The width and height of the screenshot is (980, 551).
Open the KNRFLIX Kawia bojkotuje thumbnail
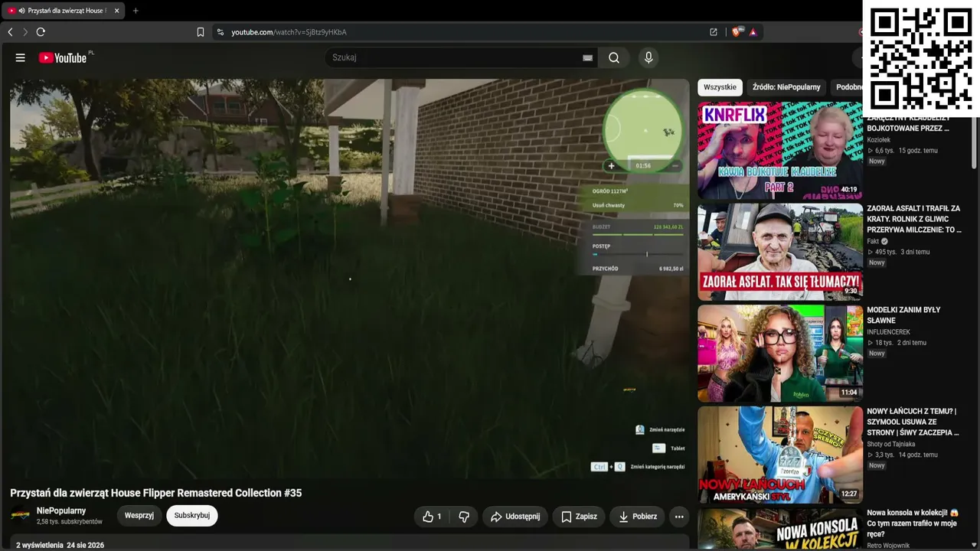[780, 151]
